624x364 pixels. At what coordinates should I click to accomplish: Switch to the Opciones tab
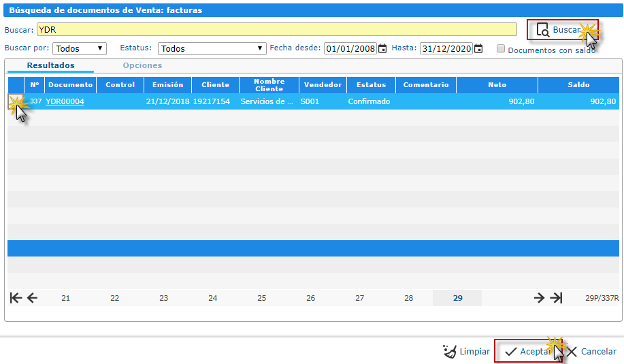(x=142, y=65)
